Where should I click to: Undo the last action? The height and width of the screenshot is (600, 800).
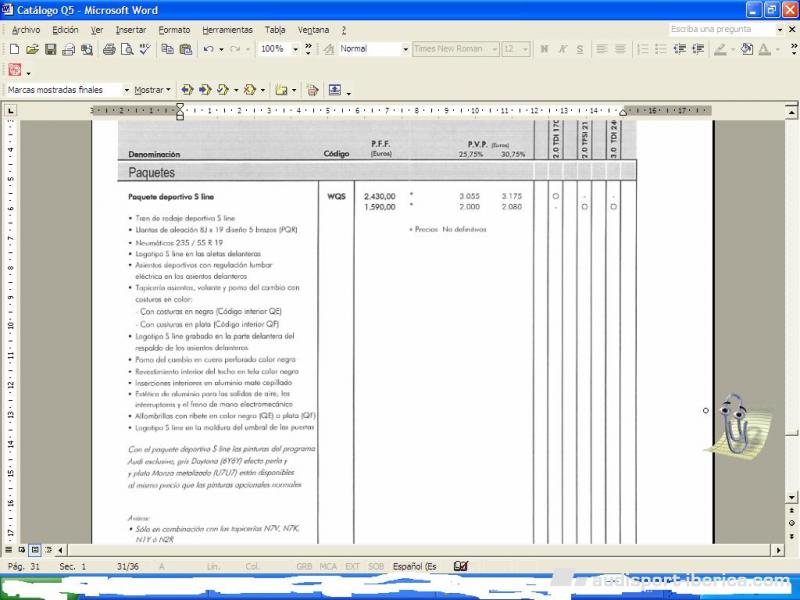(208, 49)
